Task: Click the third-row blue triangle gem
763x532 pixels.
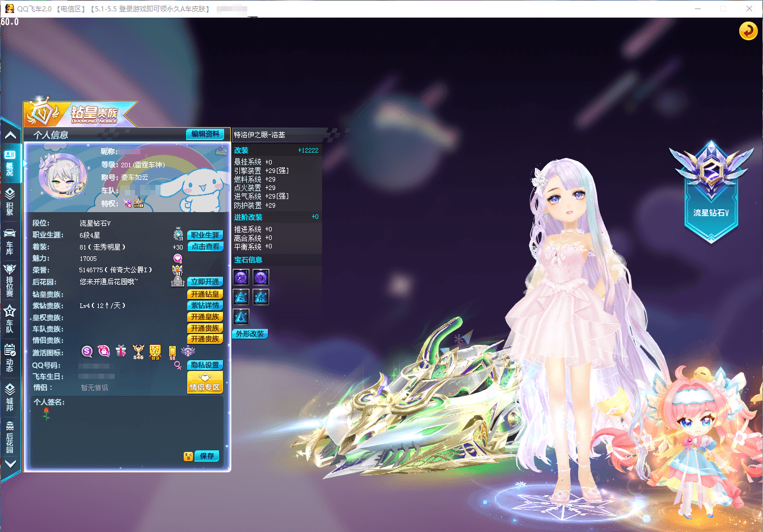Action: [x=241, y=316]
